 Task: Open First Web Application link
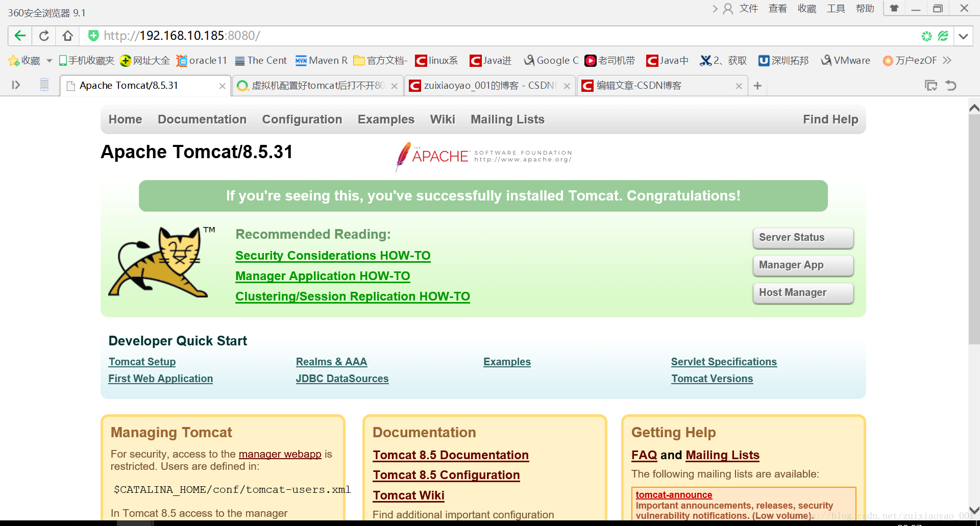pos(161,379)
